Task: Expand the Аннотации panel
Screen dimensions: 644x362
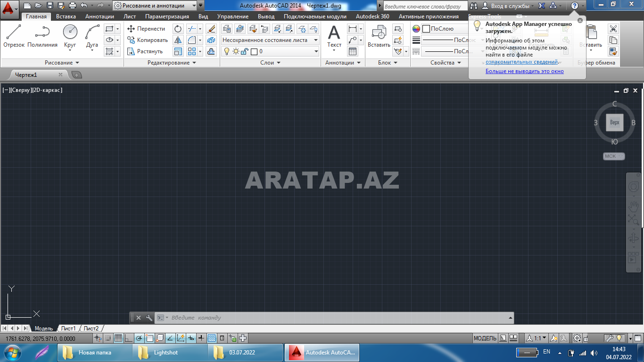Action: 343,63
